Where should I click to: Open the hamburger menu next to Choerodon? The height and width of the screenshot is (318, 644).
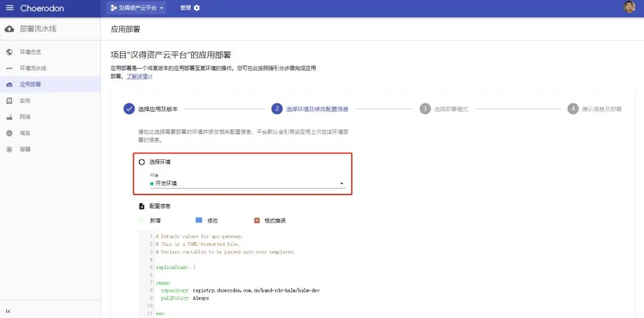10,8
